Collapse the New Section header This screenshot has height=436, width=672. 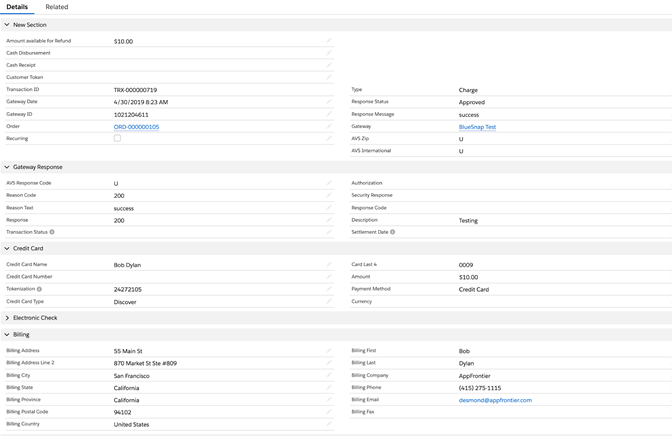(7, 25)
